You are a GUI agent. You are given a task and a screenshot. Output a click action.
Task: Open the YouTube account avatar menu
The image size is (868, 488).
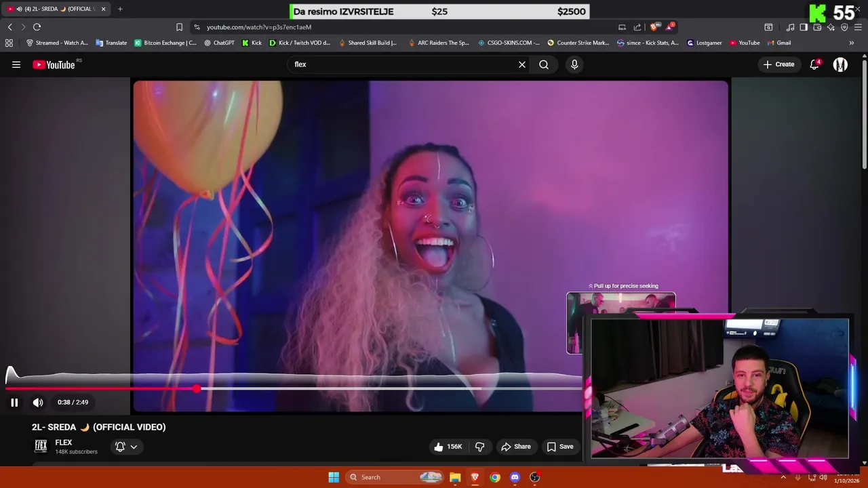tap(840, 64)
